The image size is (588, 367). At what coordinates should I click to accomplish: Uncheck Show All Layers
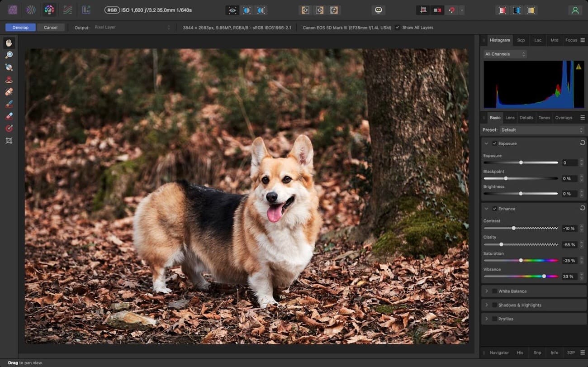click(398, 28)
